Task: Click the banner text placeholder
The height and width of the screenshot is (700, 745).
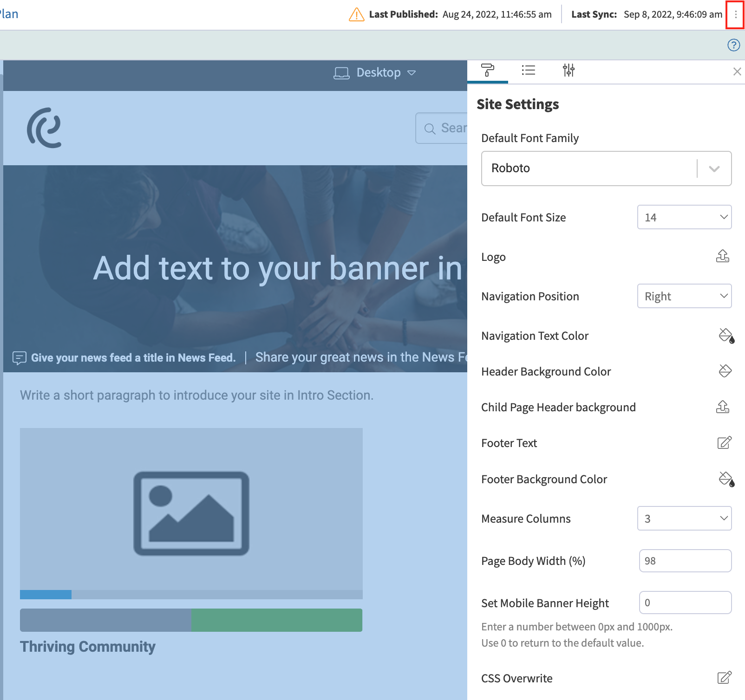Action: point(278,268)
